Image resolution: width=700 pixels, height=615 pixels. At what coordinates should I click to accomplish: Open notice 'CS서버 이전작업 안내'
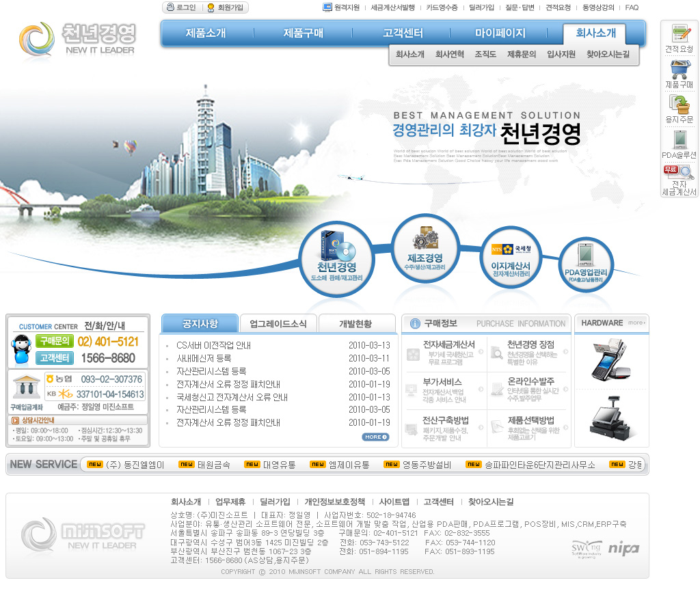(x=213, y=346)
